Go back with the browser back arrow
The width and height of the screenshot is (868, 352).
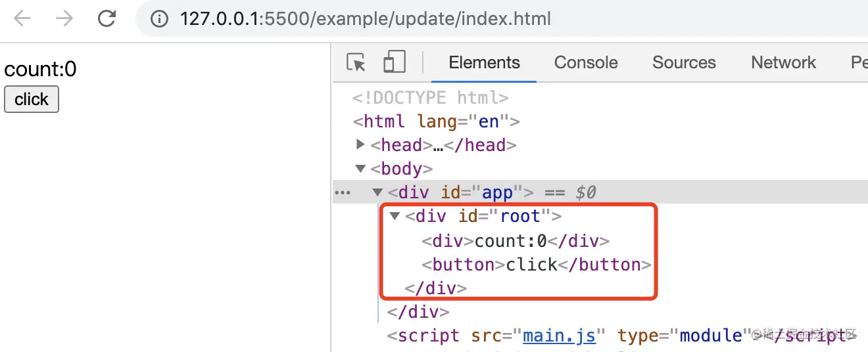[x=22, y=18]
